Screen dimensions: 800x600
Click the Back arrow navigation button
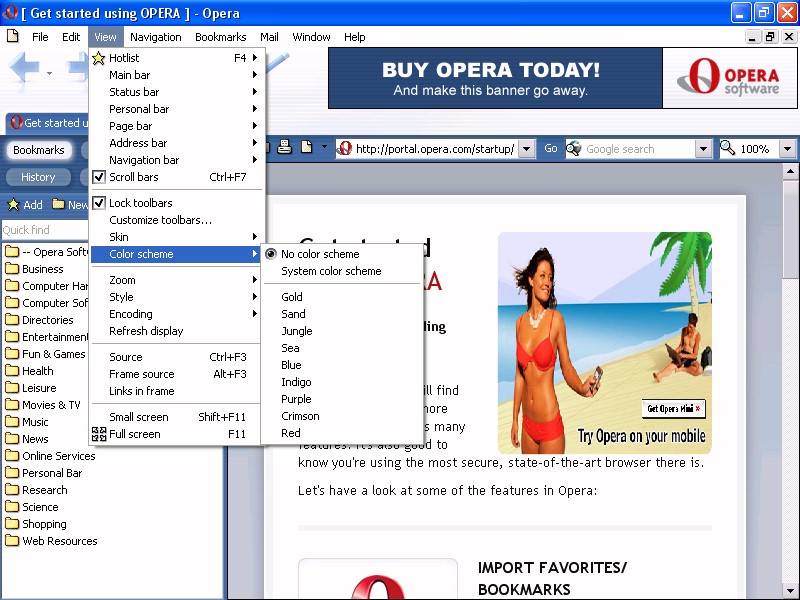click(x=25, y=70)
